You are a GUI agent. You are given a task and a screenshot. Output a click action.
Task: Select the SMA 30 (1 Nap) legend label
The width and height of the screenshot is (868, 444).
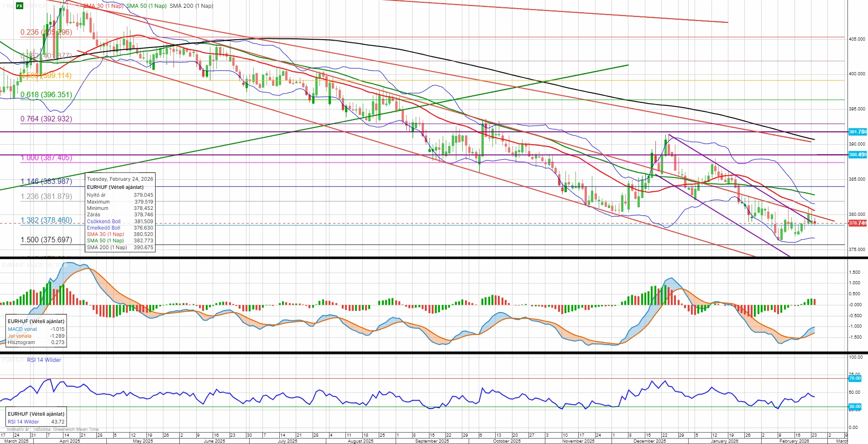pyautogui.click(x=103, y=6)
